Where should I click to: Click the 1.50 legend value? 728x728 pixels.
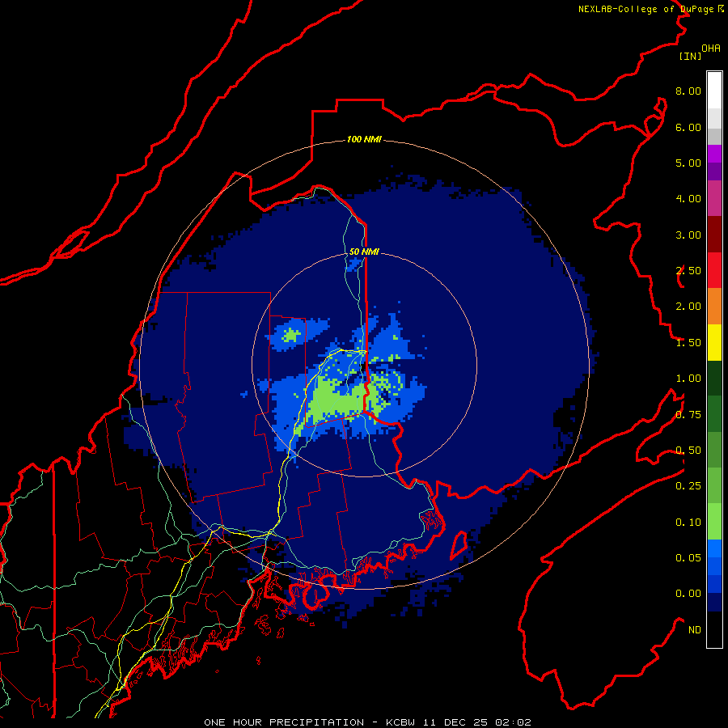coord(688,343)
